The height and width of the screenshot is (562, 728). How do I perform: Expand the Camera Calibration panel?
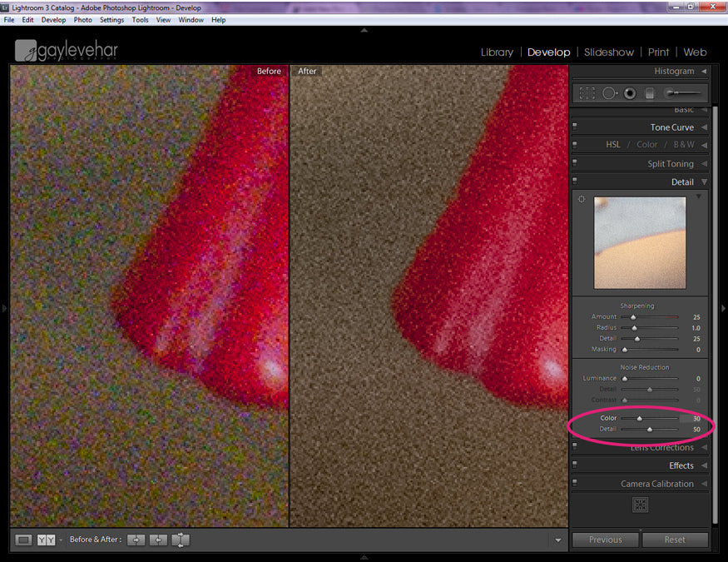(704, 484)
